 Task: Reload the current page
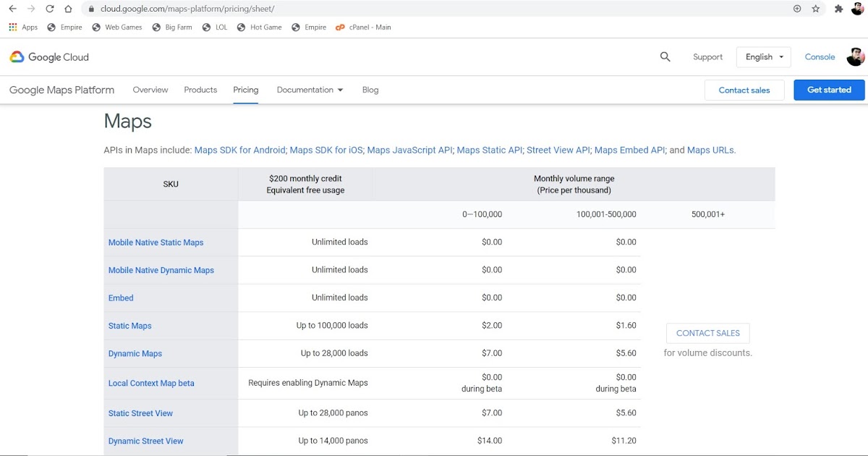point(49,9)
